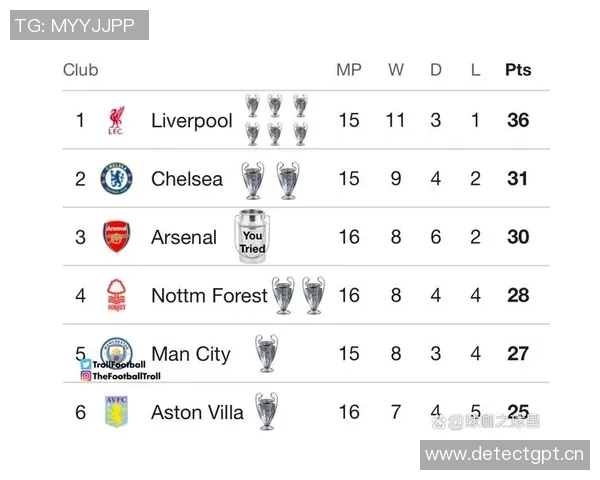Click the Club column header
Viewport: 600px width, 480px height.
pyautogui.click(x=81, y=70)
